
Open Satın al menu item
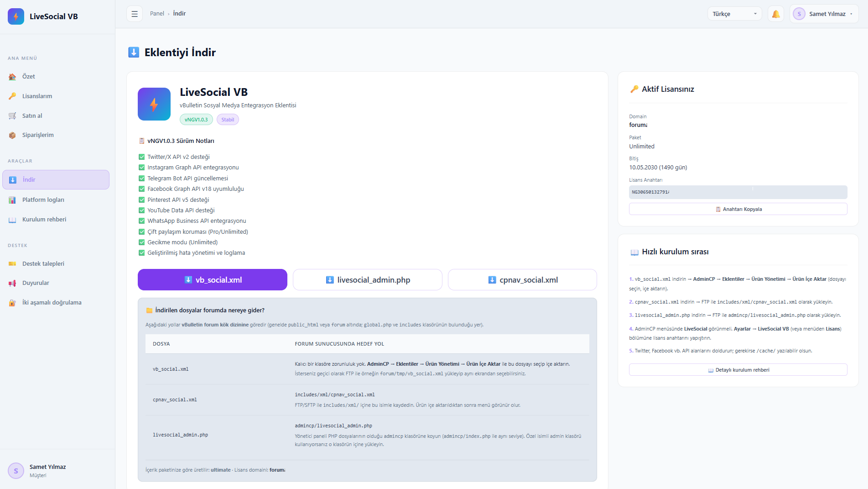(x=56, y=116)
